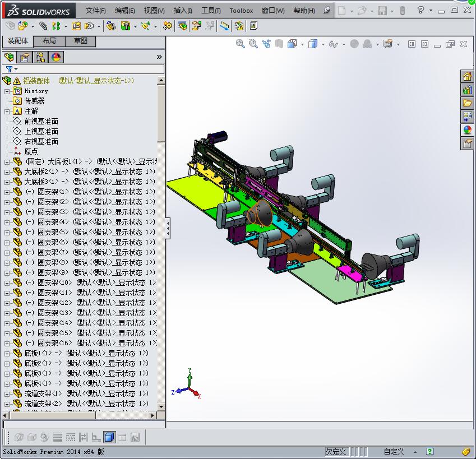The image size is (476, 459).
Task: Click the Smart Fasteners icon
Action: click(76, 26)
